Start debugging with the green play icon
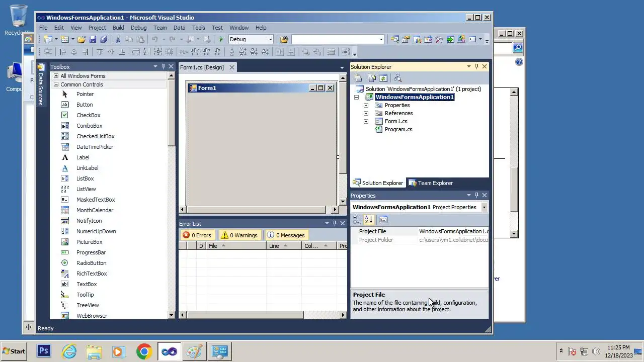 click(x=221, y=39)
